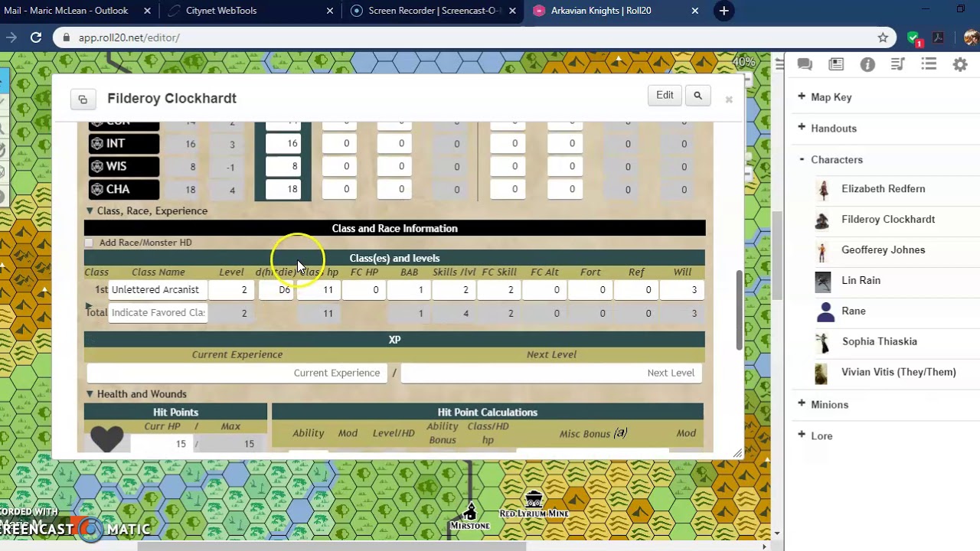Expand the Handouts folder
Screen dimensions: 980x551
802,128
